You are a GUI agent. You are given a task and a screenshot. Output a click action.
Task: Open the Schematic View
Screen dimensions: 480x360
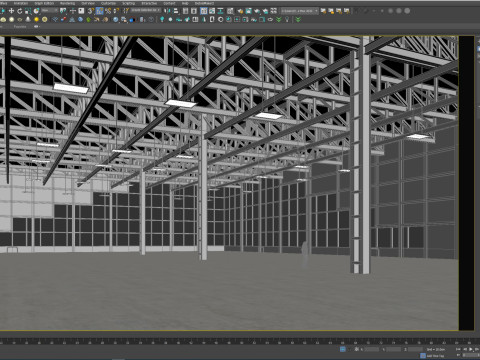pos(220,11)
